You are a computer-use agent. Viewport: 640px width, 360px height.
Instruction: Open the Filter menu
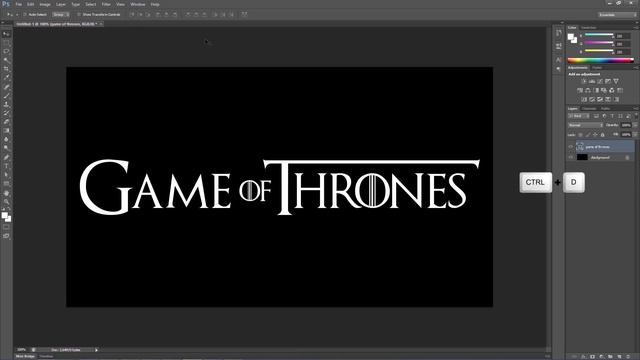[x=106, y=4]
